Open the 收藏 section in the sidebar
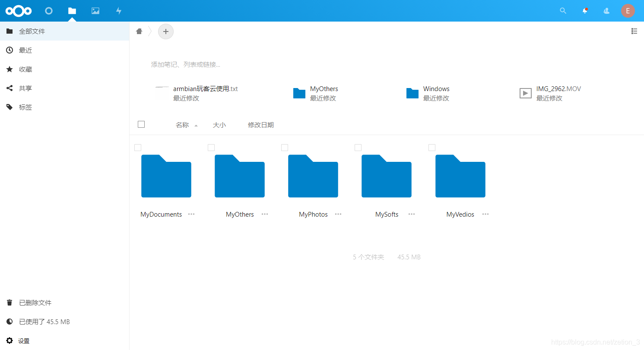Image resolution: width=644 pixels, height=350 pixels. coord(25,69)
